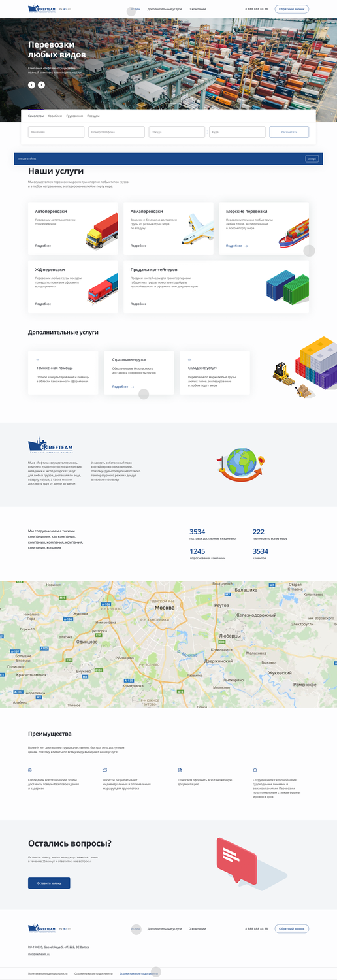Focus the Куда input field
This screenshot has height=980, width=337.
pyautogui.click(x=237, y=132)
